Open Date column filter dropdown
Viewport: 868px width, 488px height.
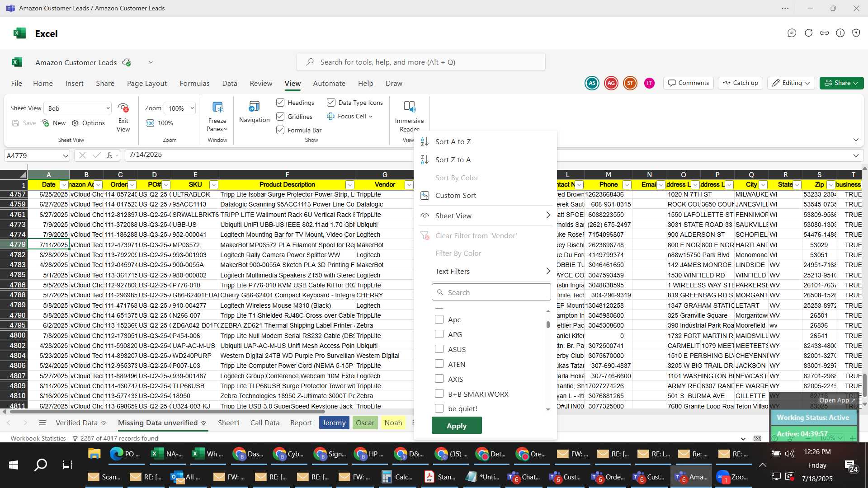click(x=64, y=185)
